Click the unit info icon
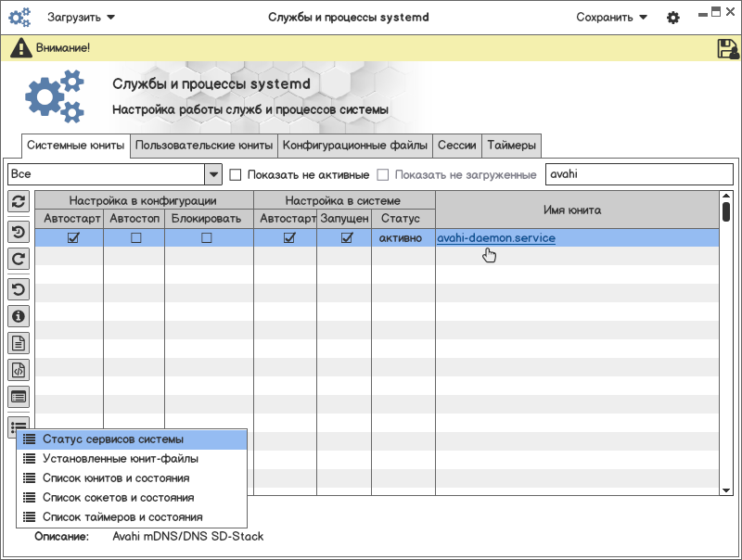 (x=19, y=316)
